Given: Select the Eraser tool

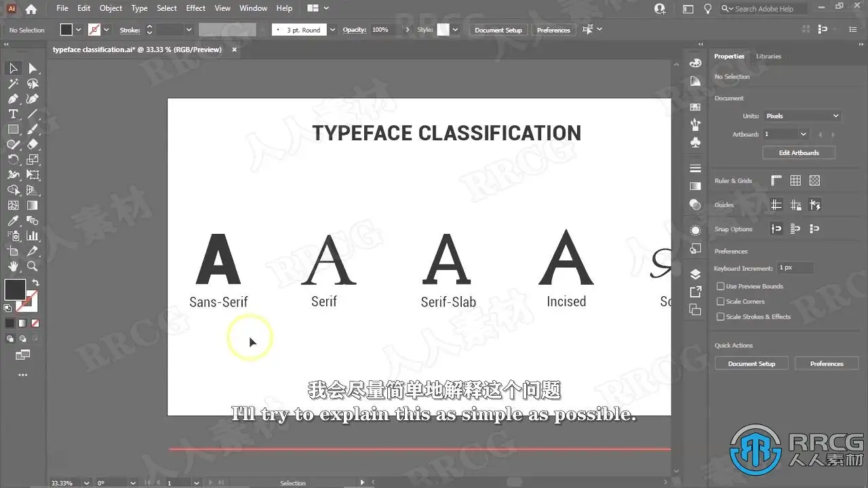Looking at the screenshot, I should click(x=33, y=144).
